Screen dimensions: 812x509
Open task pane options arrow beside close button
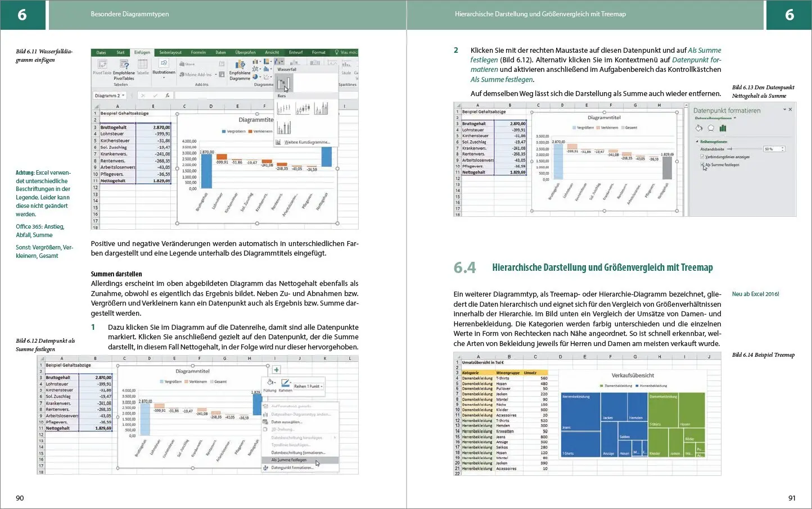point(784,110)
